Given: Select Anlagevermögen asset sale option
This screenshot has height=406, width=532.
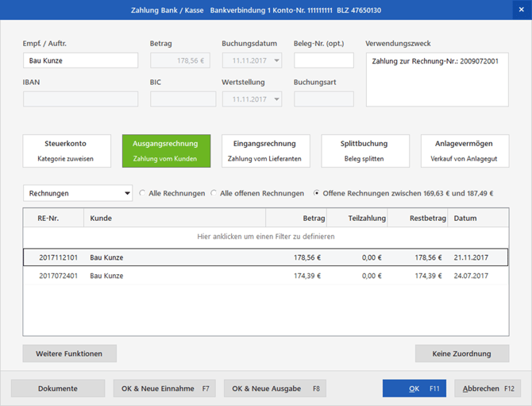Looking at the screenshot, I should point(465,151).
